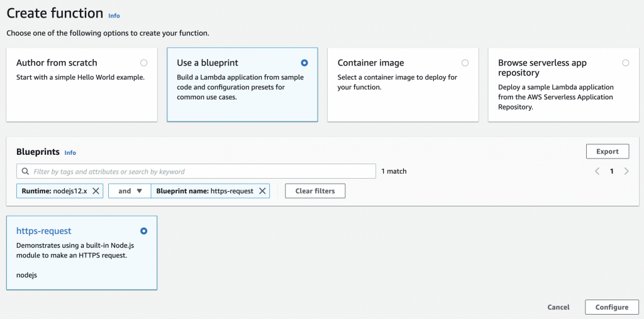
Task: Select page number 1 in pagination
Action: coord(611,171)
